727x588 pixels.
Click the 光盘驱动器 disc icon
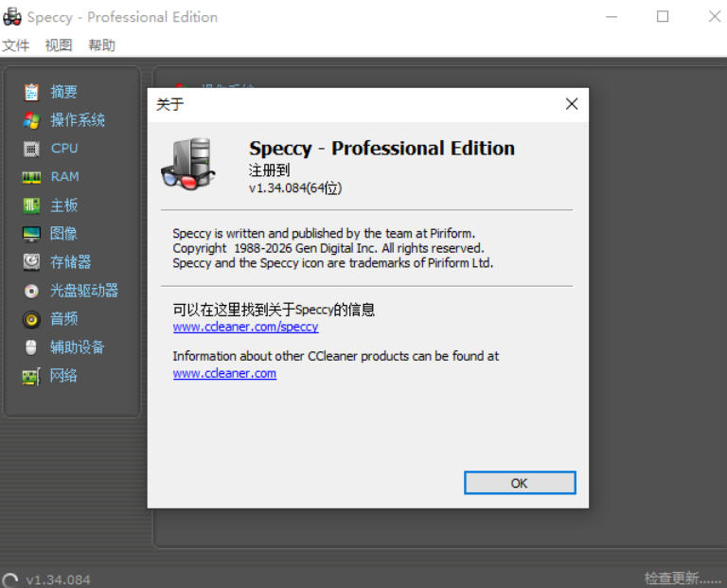(x=31, y=291)
